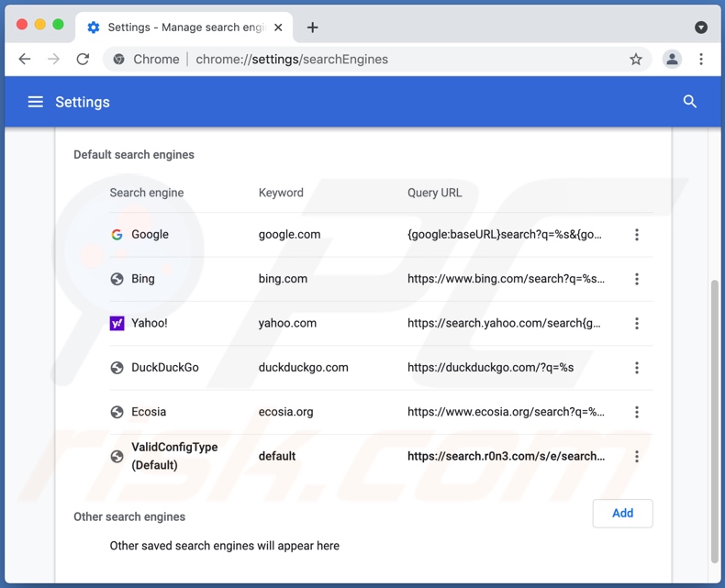The width and height of the screenshot is (725, 588).
Task: Click the DuckDuckGo query URL
Action: point(491,368)
